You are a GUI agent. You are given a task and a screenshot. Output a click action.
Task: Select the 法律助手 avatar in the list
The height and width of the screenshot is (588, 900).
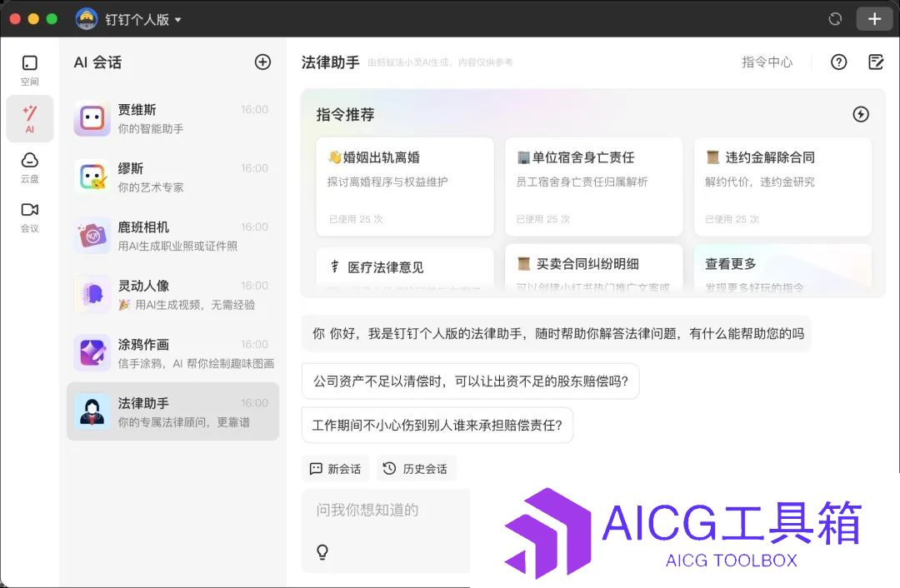[x=92, y=411]
